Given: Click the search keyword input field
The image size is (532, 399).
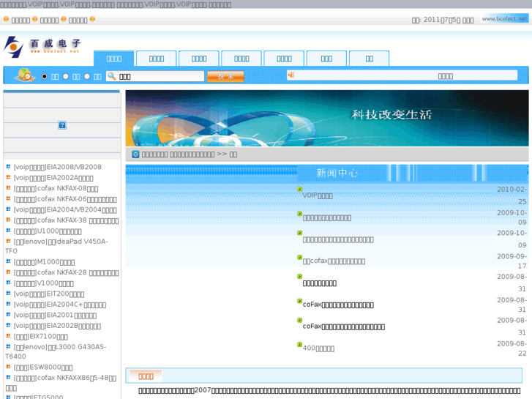Looking at the screenshot, I should [155, 76].
